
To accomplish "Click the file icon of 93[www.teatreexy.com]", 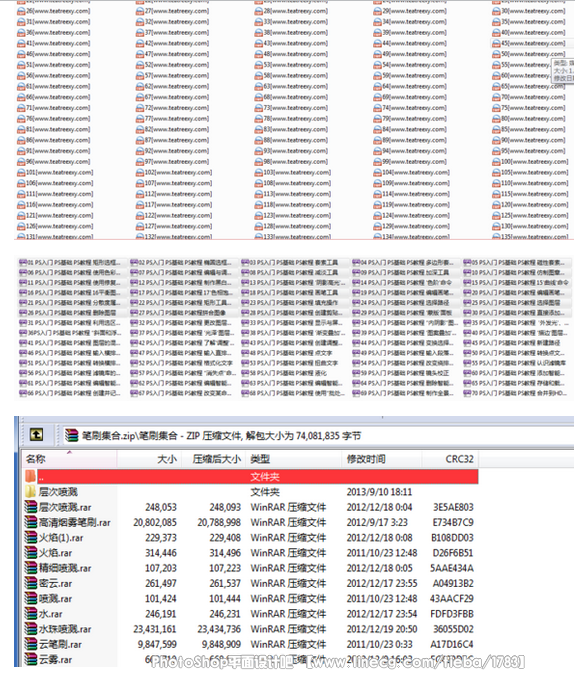I will coord(258,151).
